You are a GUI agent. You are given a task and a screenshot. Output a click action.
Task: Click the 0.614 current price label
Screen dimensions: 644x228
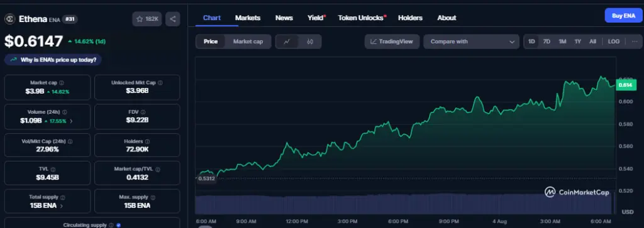click(x=626, y=85)
